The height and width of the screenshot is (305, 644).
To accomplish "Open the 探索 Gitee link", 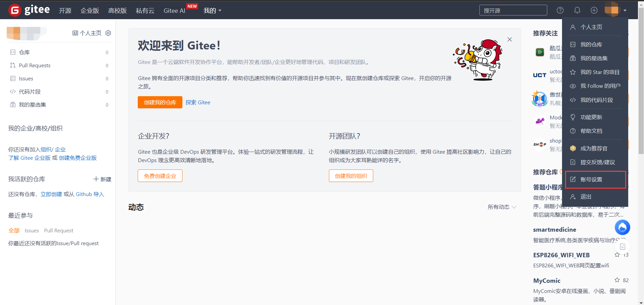I will point(198,102).
